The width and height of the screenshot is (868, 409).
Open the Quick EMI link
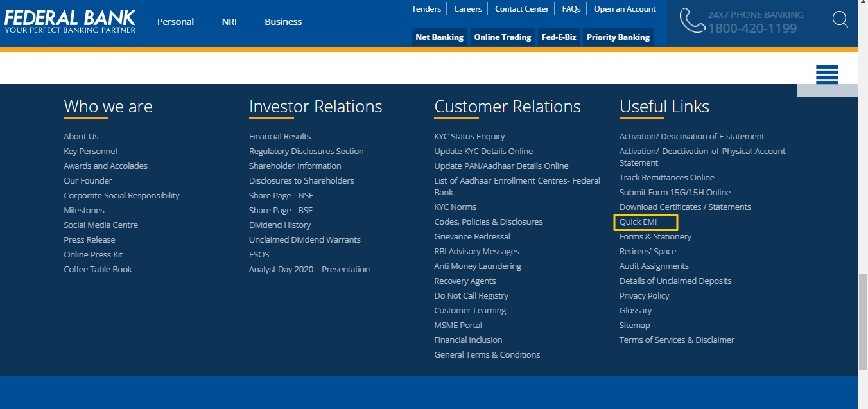coord(638,222)
